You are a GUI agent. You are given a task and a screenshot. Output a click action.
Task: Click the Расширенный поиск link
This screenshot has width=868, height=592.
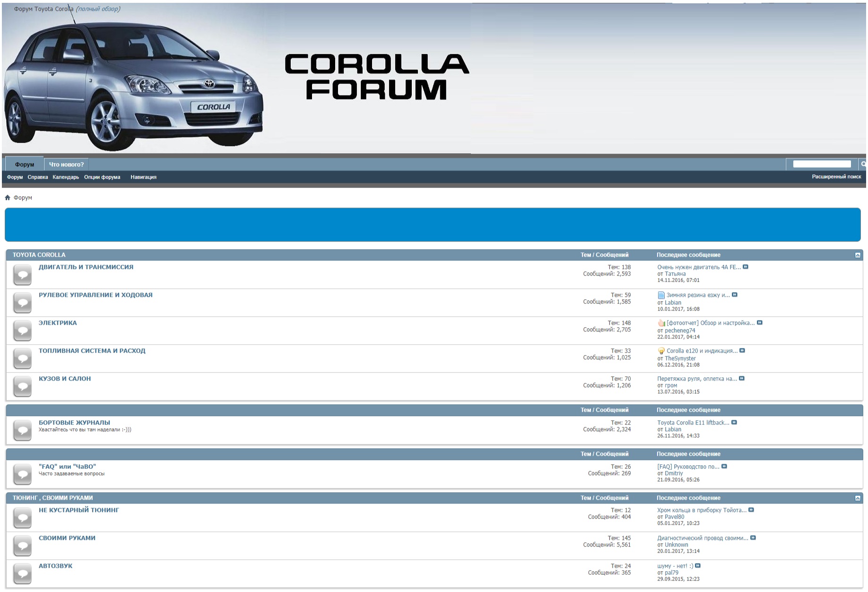(x=836, y=177)
